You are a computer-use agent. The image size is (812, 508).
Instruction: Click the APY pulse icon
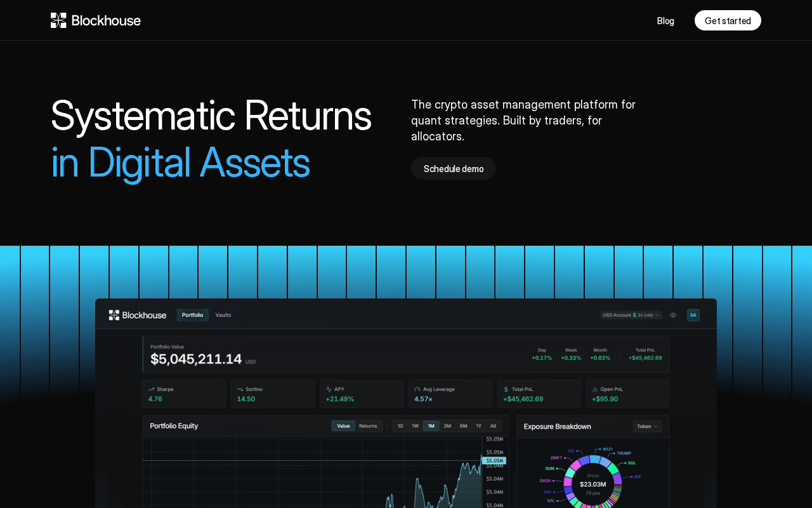[x=329, y=389]
